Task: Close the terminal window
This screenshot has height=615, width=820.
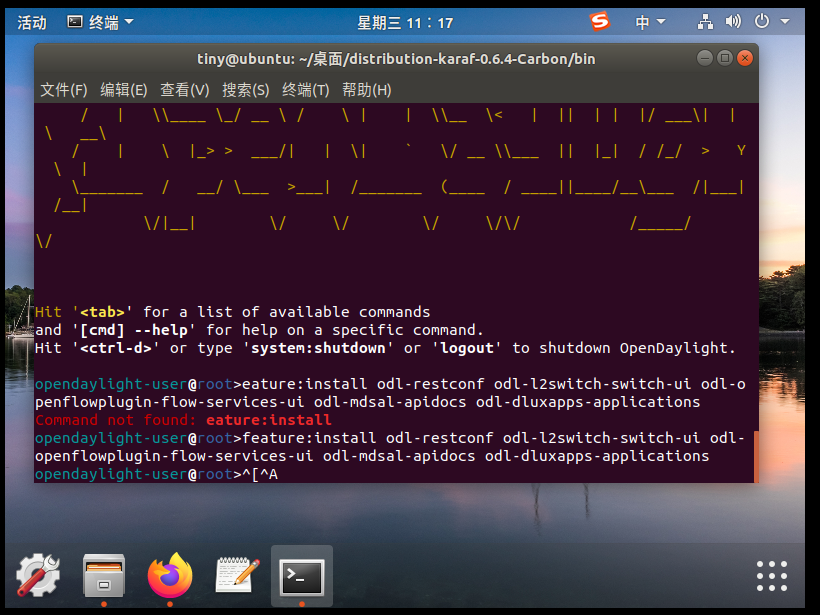Action: [745, 58]
